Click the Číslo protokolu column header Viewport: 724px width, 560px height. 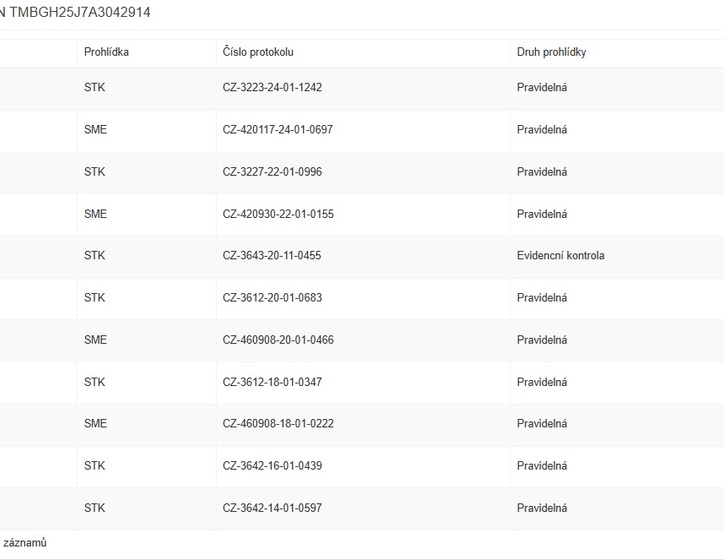258,52
